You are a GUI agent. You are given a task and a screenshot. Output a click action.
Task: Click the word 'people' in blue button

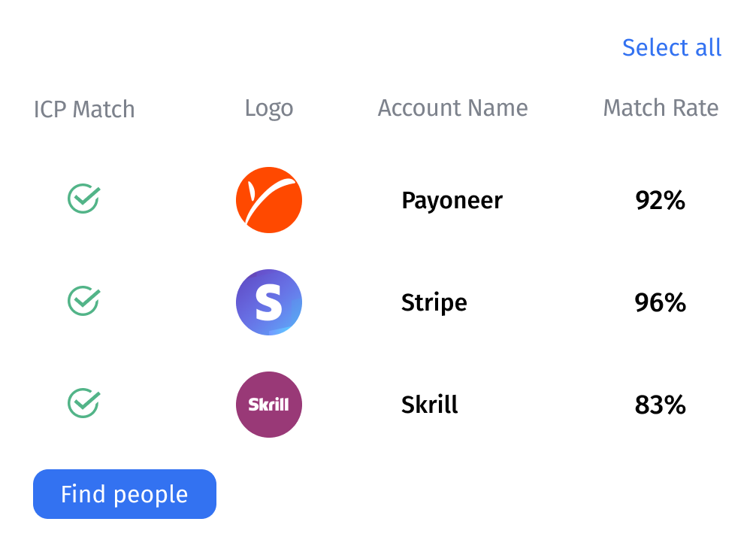click(x=151, y=496)
